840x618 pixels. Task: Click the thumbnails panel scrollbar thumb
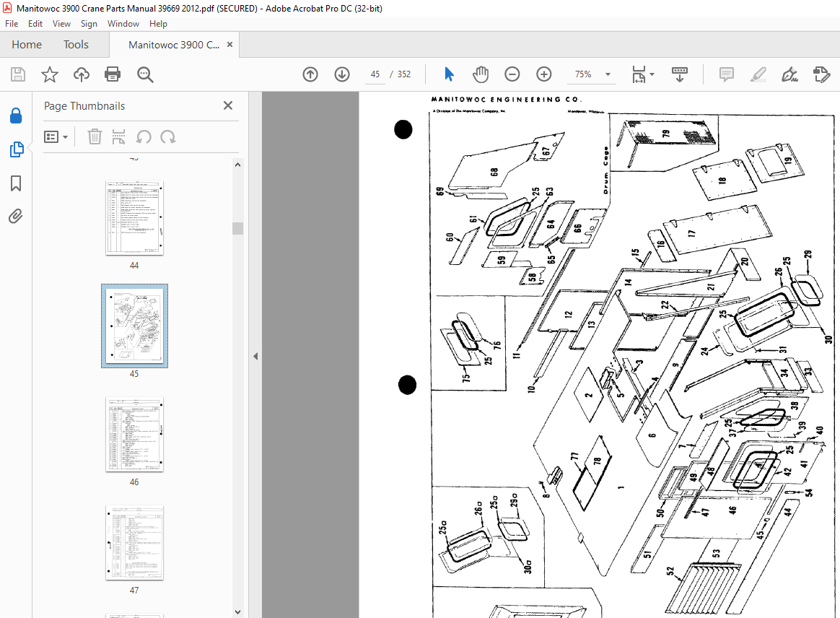coord(238,228)
